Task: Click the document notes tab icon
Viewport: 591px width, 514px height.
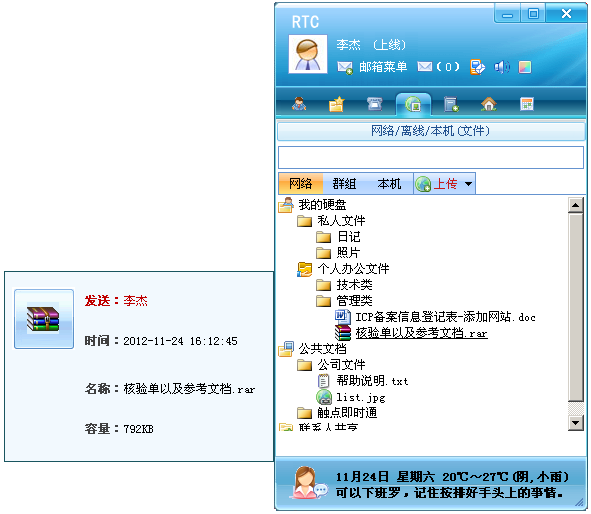Action: (x=451, y=104)
